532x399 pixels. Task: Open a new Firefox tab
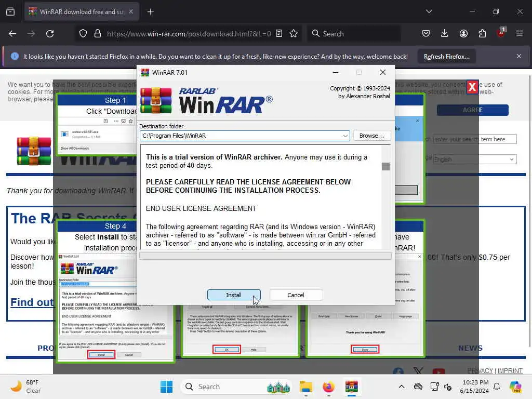point(151,12)
